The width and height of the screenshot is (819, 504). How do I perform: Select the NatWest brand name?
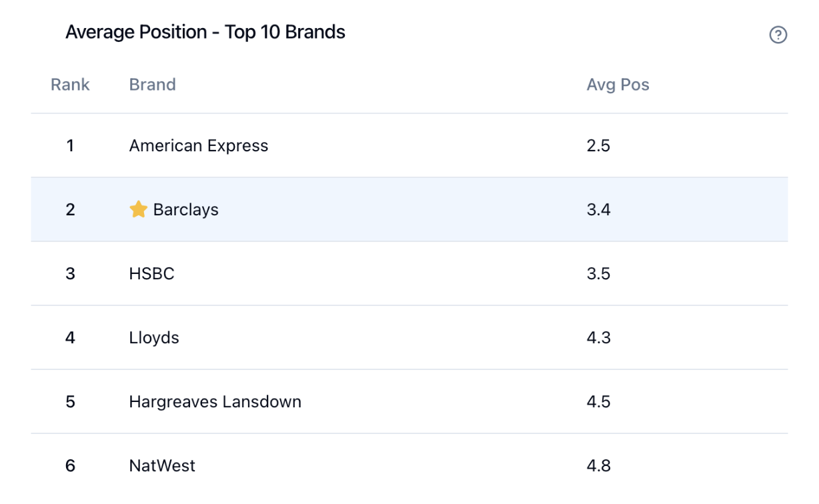[162, 465]
